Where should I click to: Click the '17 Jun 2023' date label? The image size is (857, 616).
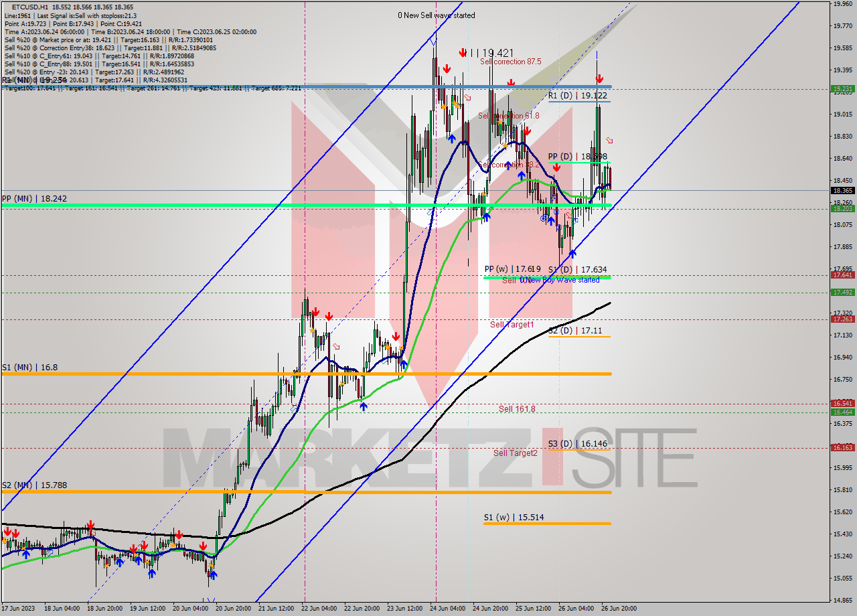point(18,609)
